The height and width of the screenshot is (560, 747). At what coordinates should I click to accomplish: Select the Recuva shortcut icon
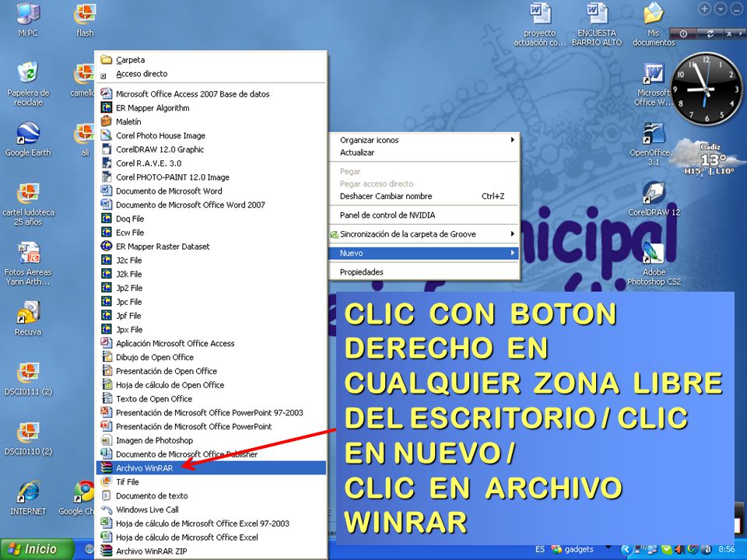coord(28,318)
